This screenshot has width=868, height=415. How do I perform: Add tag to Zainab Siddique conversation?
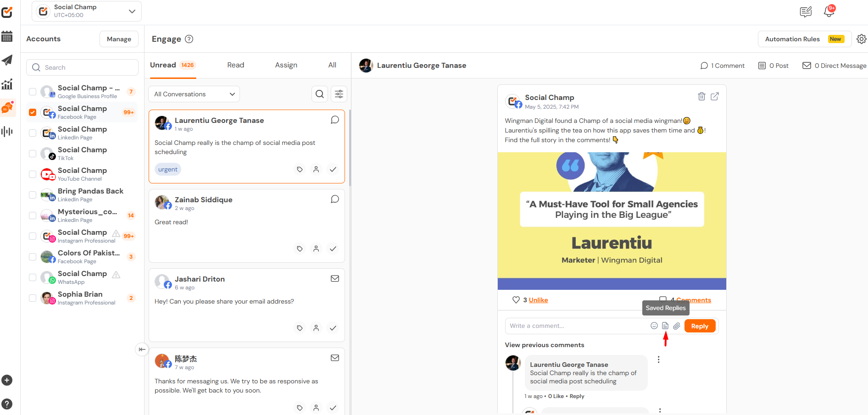click(x=300, y=249)
